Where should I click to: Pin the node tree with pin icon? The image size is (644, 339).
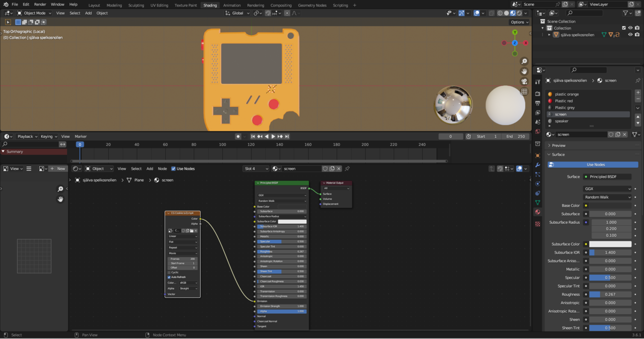coord(347,168)
